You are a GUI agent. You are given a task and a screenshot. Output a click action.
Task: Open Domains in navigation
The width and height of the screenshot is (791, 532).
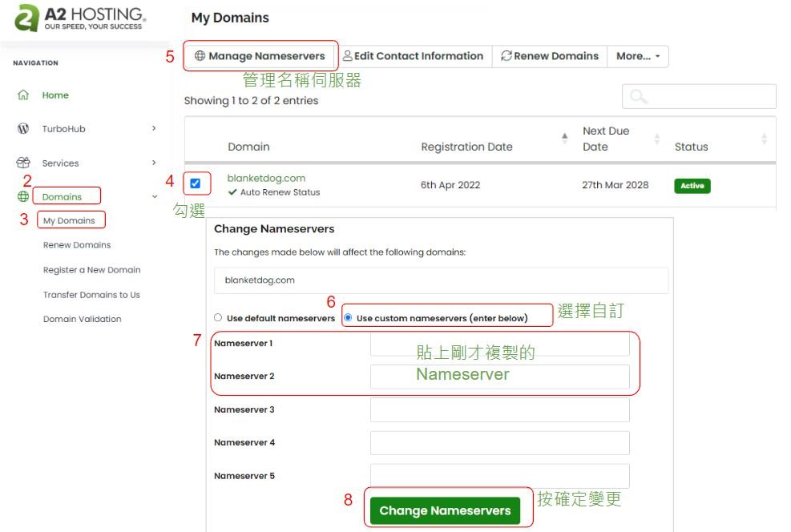62,196
